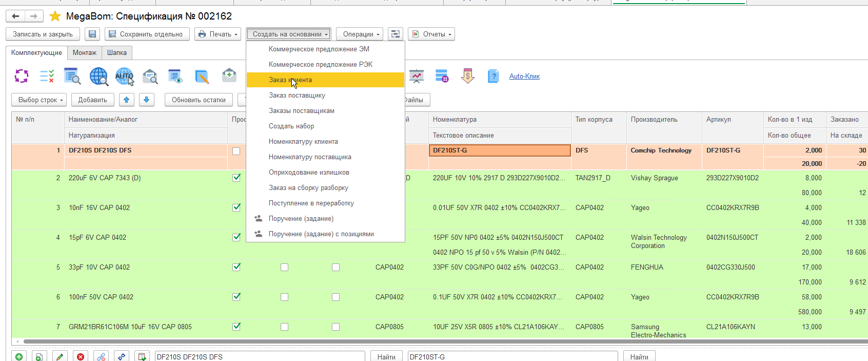The height and width of the screenshot is (361, 868).
Task: Click the globe with magnifier search icon
Action: pyautogui.click(x=98, y=77)
